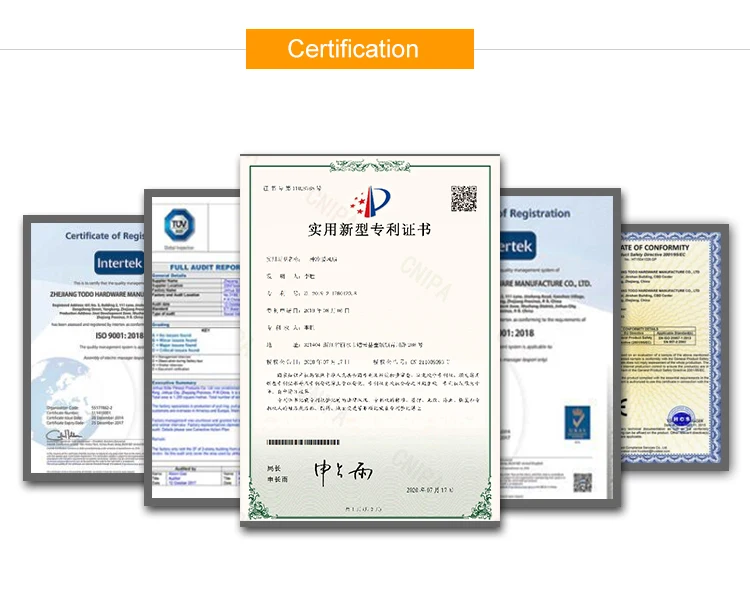Open the center Chinese utility patent certificate
This screenshot has height=607, width=750.
[x=370, y=340]
